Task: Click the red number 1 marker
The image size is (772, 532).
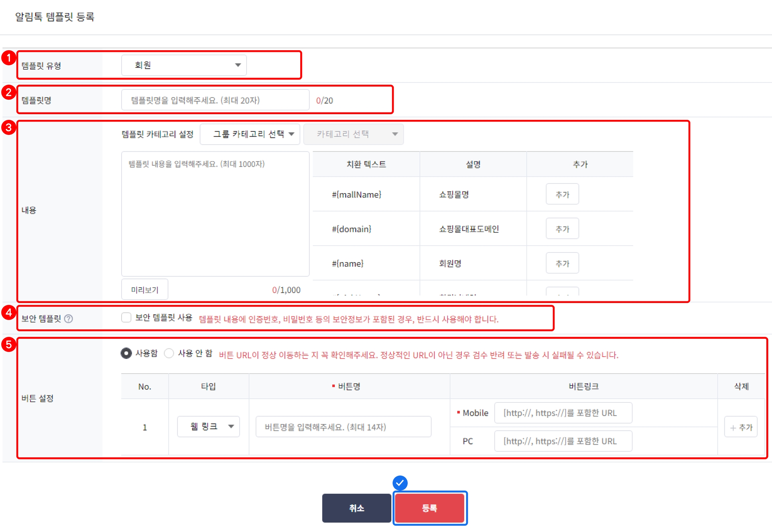Action: [x=8, y=58]
